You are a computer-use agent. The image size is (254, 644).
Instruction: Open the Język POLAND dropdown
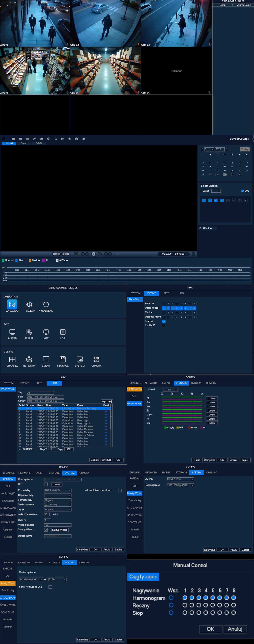click(x=58, y=510)
